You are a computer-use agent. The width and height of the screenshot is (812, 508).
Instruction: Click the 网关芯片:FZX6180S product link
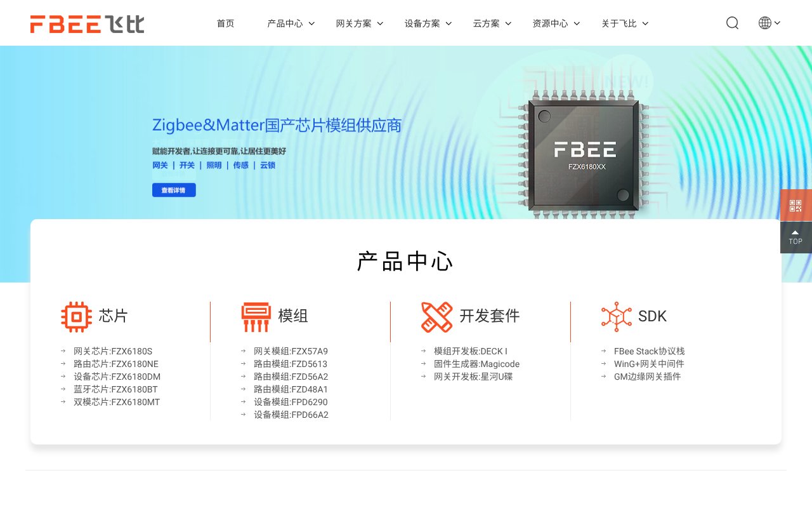(112, 351)
